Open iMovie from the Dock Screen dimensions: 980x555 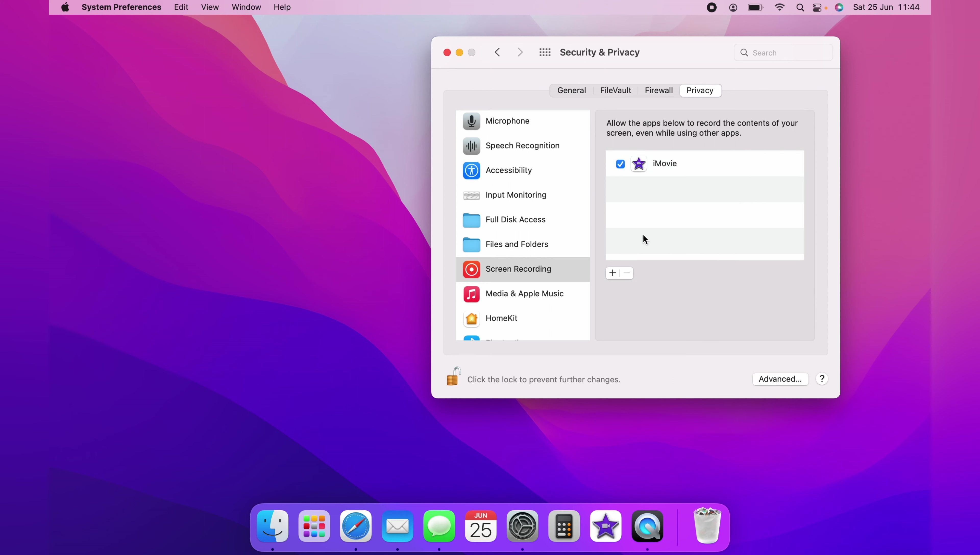(x=606, y=526)
